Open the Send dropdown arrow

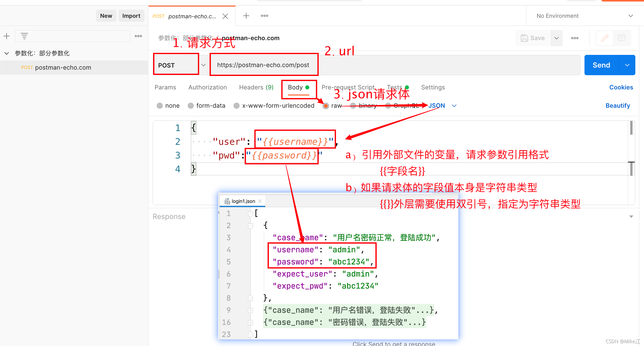pyautogui.click(x=627, y=65)
